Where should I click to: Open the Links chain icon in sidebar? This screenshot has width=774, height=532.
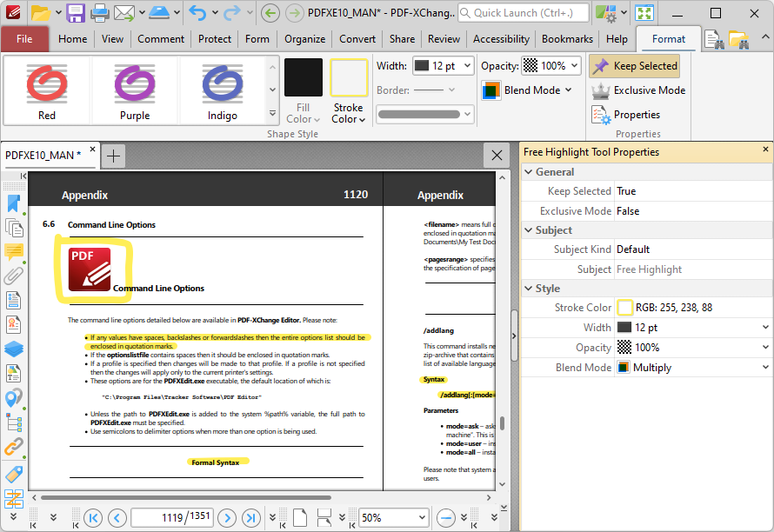point(13,446)
